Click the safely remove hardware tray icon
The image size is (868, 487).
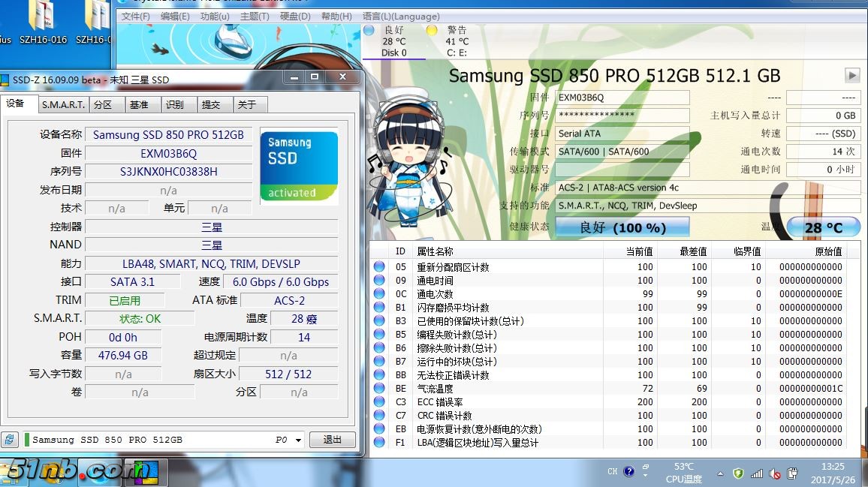792,473
